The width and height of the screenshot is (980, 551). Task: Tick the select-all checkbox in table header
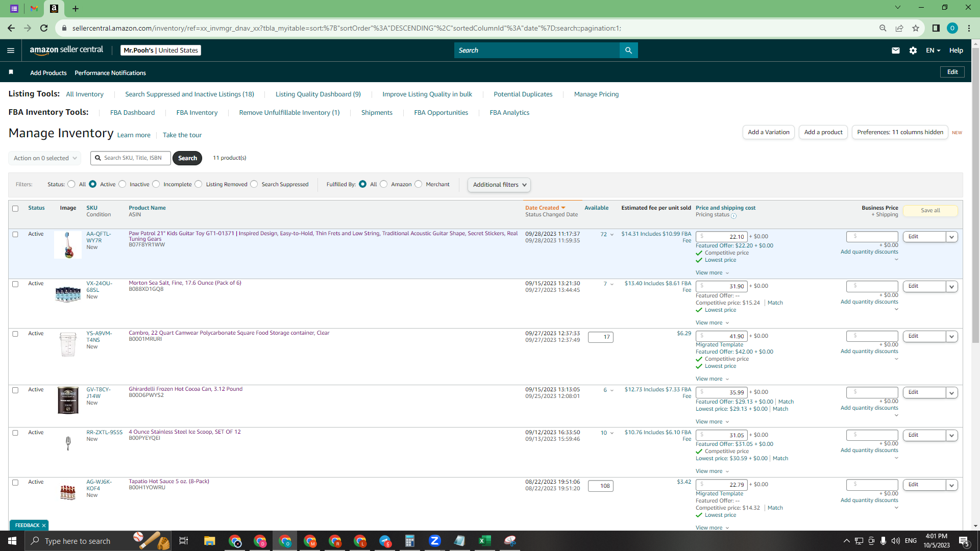(15, 208)
